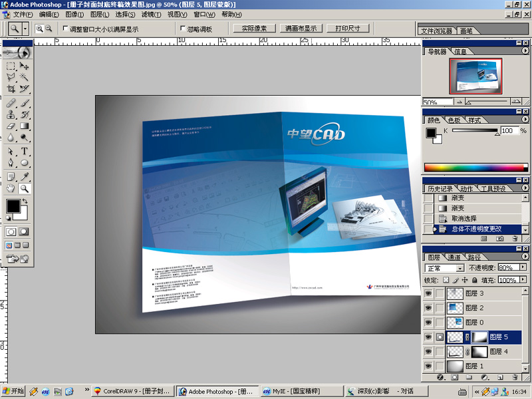This screenshot has height=399, width=532.
Task: Click new adjustment layer icon
Action: (485, 377)
